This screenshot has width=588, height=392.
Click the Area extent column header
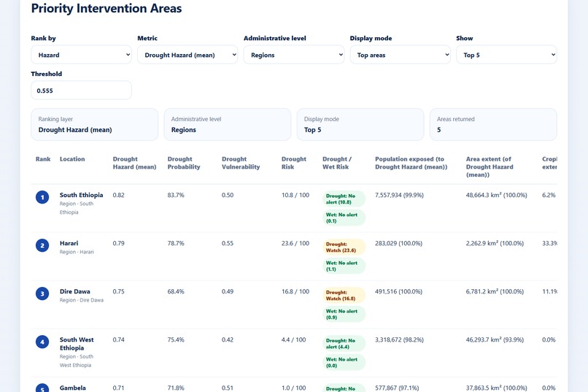click(x=490, y=166)
